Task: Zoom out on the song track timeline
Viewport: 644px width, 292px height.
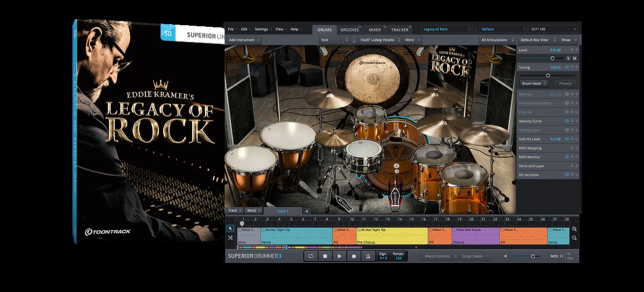Action: (x=574, y=238)
